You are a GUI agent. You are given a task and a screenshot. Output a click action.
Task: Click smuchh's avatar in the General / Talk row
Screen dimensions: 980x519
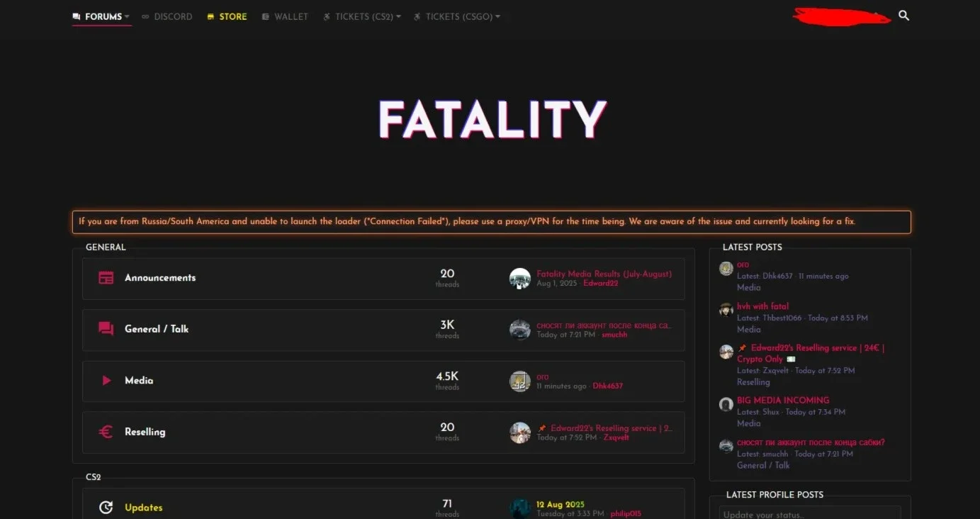click(x=520, y=330)
